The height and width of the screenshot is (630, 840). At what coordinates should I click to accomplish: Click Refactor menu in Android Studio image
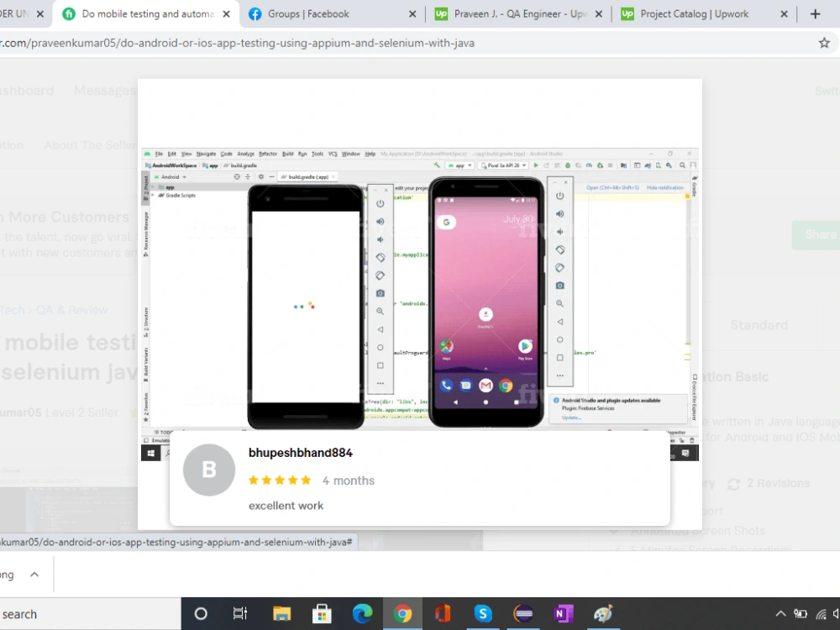pos(268,154)
